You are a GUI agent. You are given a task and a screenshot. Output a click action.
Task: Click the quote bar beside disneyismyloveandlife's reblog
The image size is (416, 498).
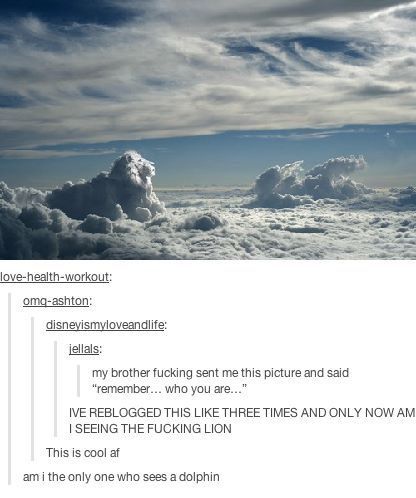(x=33, y=388)
